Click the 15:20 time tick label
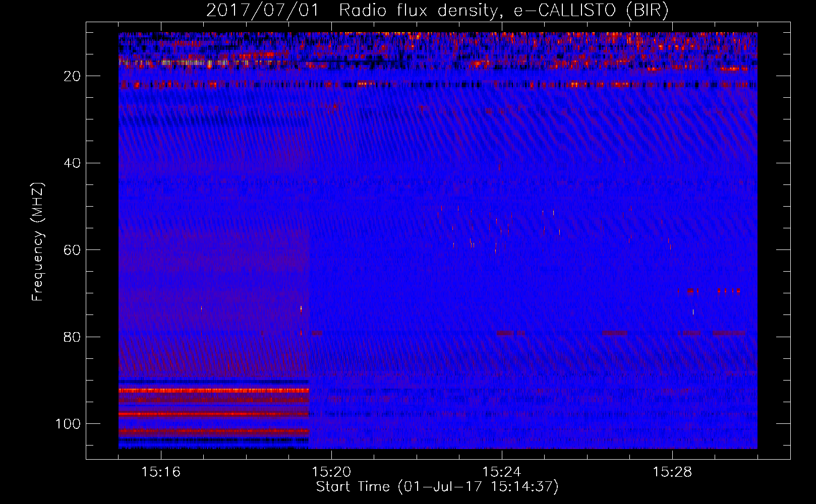This screenshot has width=816, height=504. coord(331,472)
